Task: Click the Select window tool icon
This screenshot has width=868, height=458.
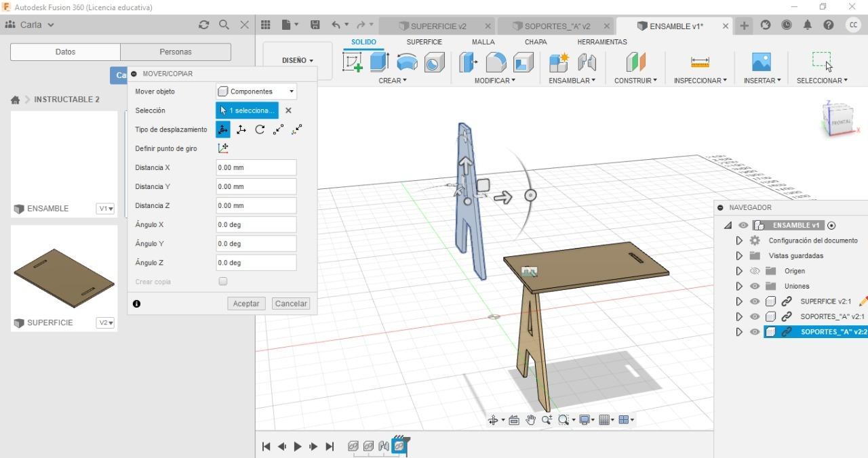Action: tap(822, 61)
